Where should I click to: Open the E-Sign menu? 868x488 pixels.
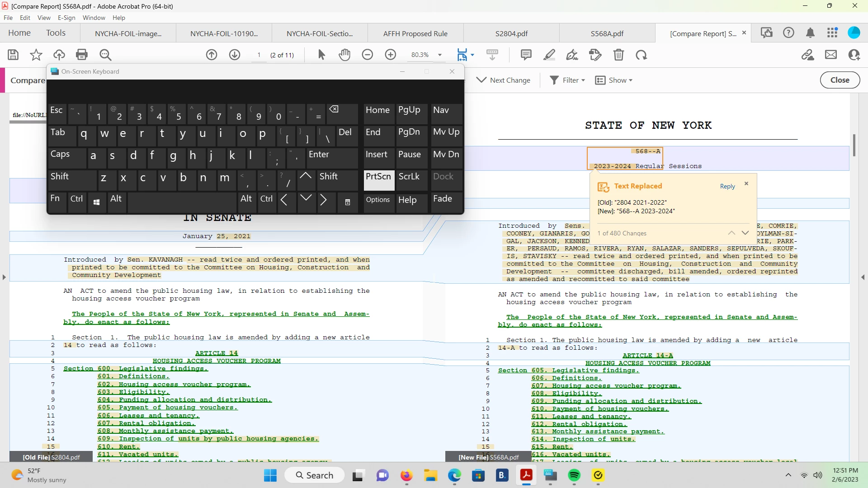(x=66, y=18)
